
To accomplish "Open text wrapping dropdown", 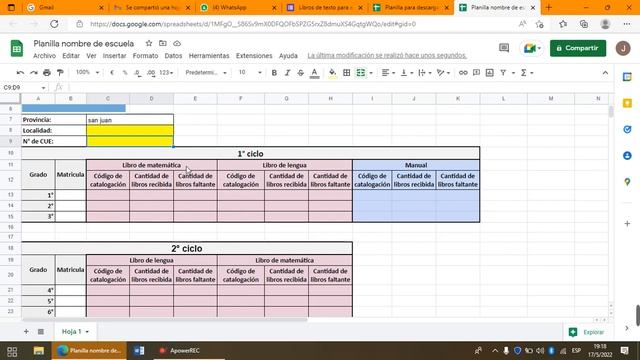I will click(425, 73).
